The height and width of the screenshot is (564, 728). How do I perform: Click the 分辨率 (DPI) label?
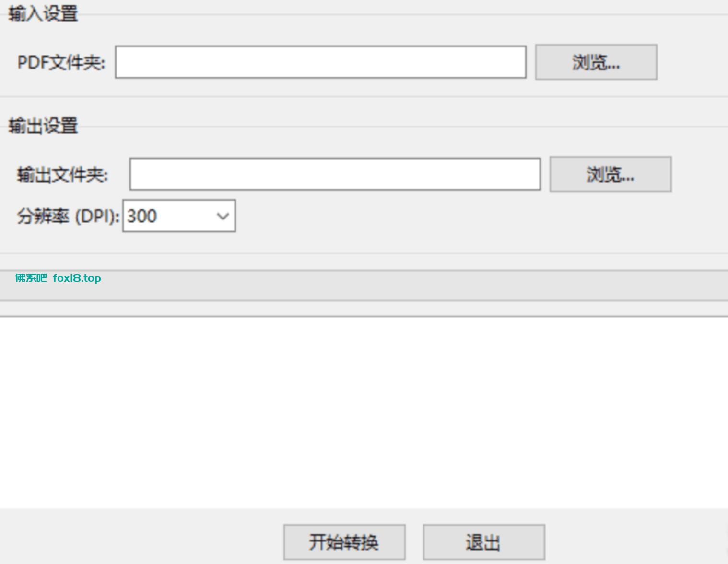click(x=67, y=216)
